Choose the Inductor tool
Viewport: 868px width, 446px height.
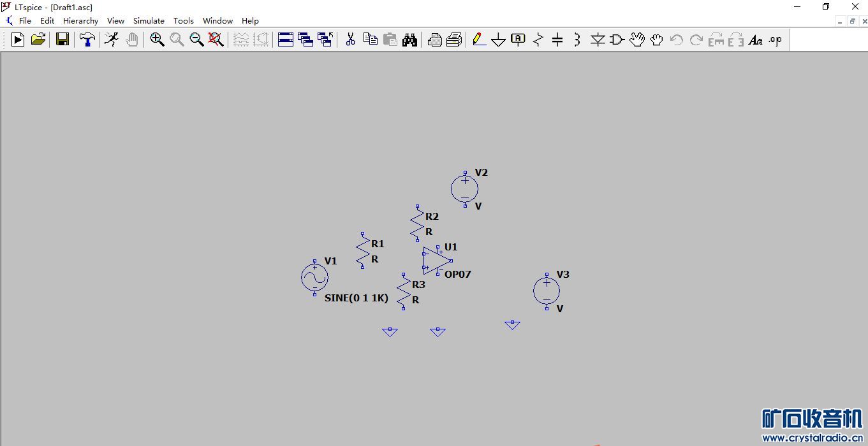pyautogui.click(x=577, y=40)
